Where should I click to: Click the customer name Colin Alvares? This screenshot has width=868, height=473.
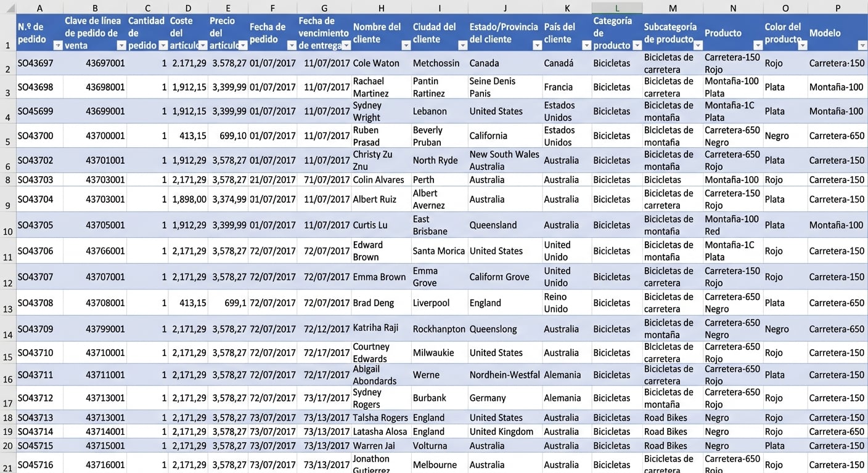click(x=381, y=180)
